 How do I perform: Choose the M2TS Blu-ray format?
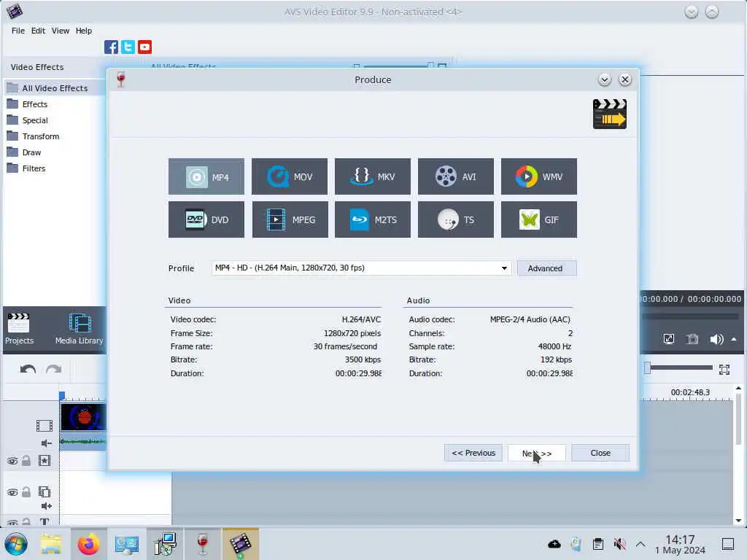point(373,219)
